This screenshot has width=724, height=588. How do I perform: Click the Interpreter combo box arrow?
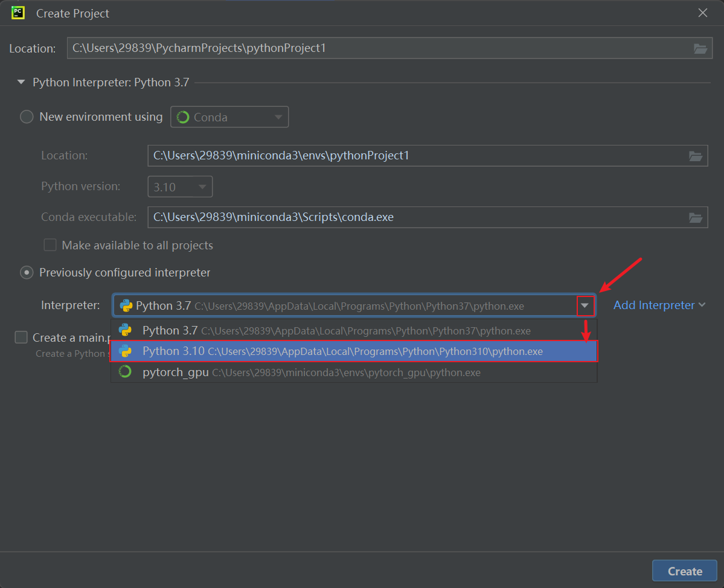585,305
